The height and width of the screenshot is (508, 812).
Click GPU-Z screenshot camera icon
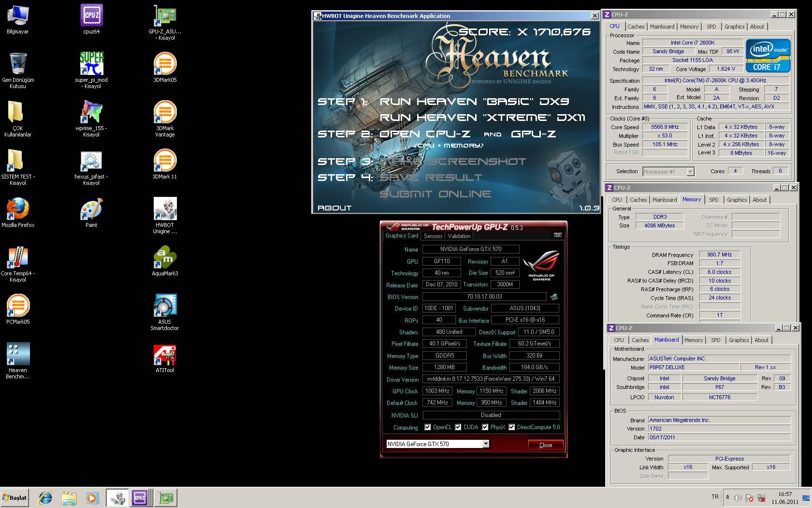tap(557, 235)
